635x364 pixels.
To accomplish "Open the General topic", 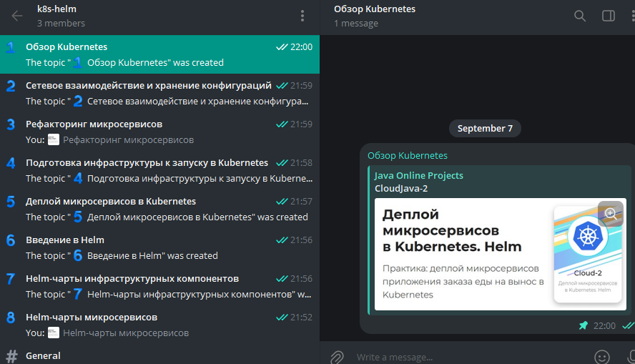I will point(159,355).
